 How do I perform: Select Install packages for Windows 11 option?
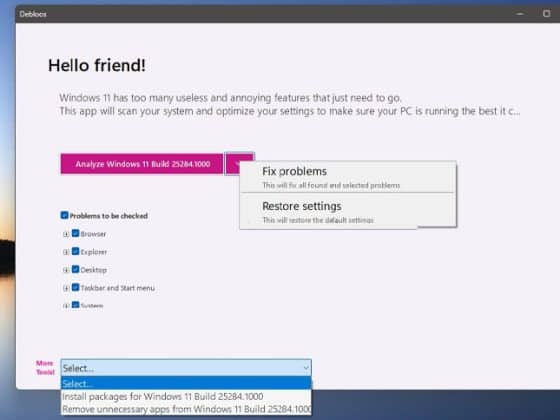pyautogui.click(x=186, y=396)
